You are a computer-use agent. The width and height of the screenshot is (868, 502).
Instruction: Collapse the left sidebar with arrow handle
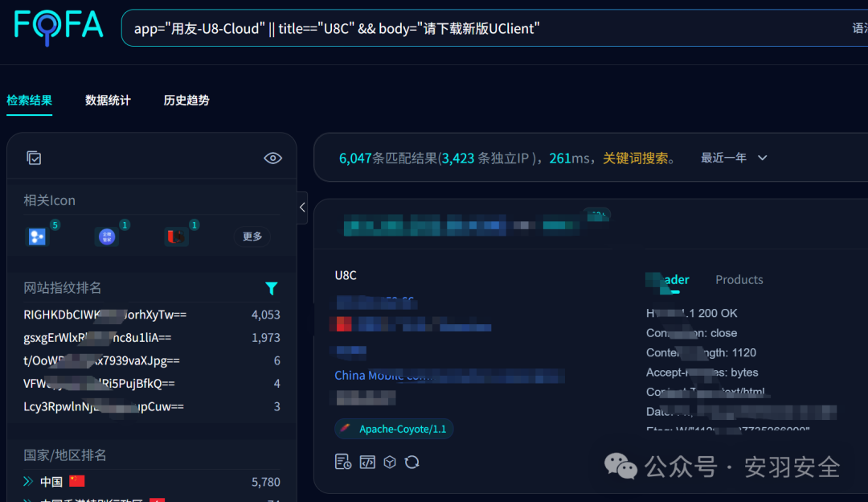click(x=302, y=208)
